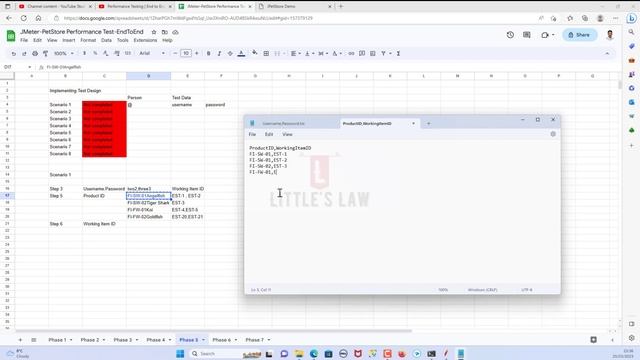640x360 pixels.
Task: Click the Windows Start button
Action: coord(180,353)
